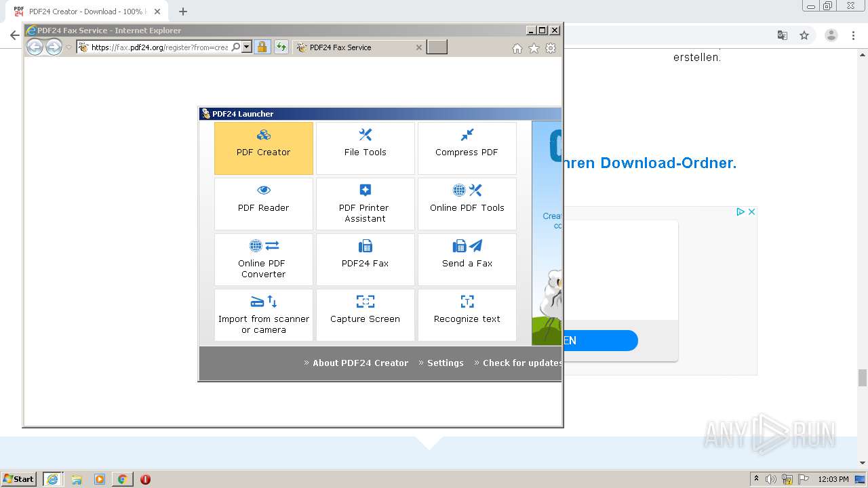Open About PDF24 Creator link
868x488 pixels.
tap(361, 363)
